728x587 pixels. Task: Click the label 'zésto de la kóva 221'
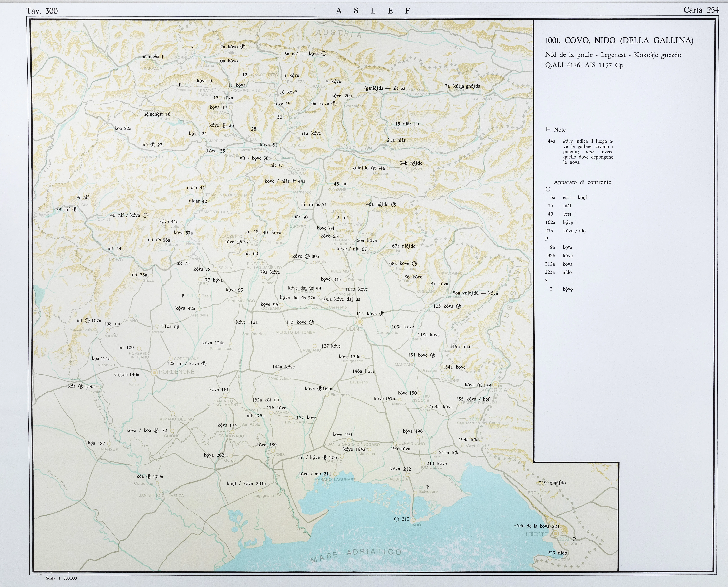[x=537, y=526]
